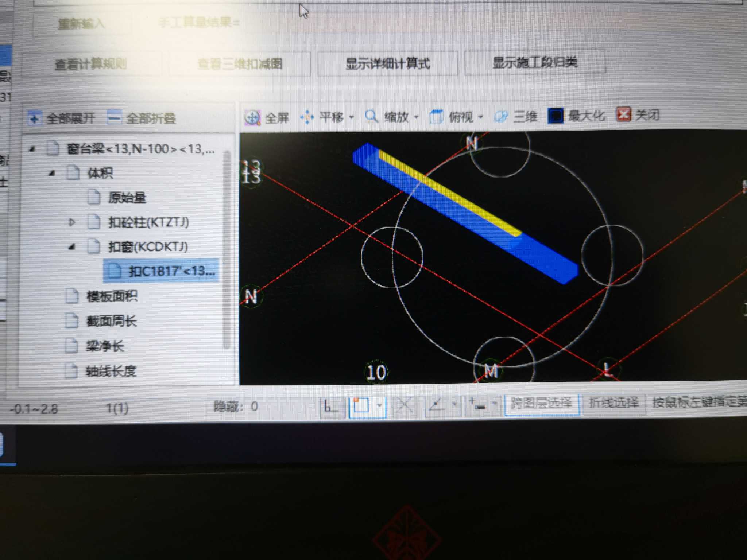The image size is (747, 560).
Task: Click the 缩放 zoom magnifier icon
Action: point(371,117)
